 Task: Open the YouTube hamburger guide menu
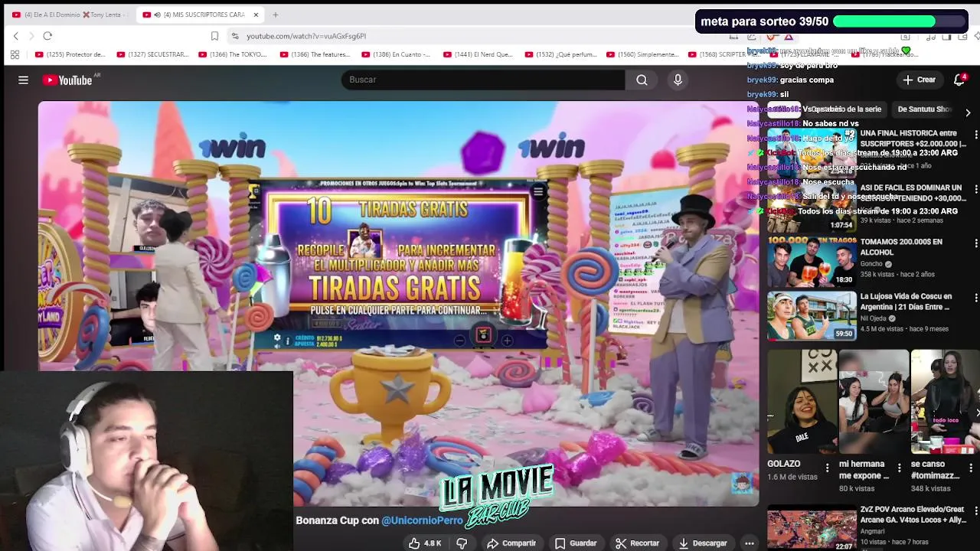click(x=23, y=80)
